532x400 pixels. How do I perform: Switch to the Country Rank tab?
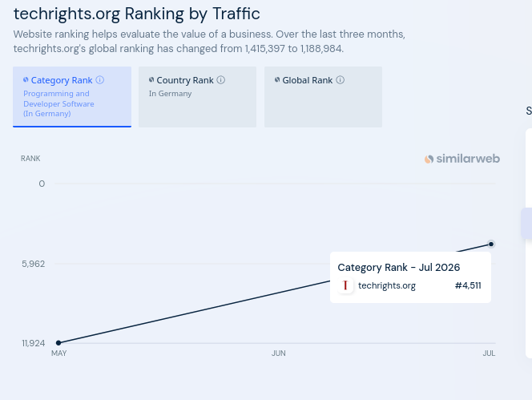(197, 97)
